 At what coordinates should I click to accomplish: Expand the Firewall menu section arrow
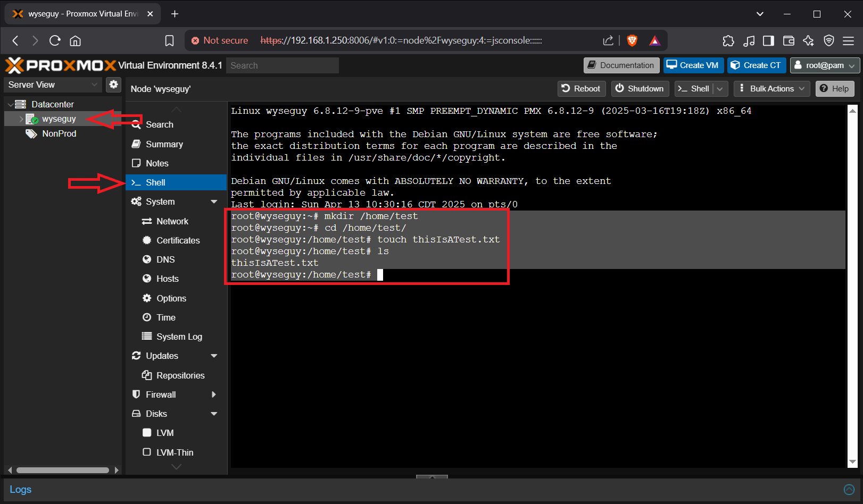(214, 394)
